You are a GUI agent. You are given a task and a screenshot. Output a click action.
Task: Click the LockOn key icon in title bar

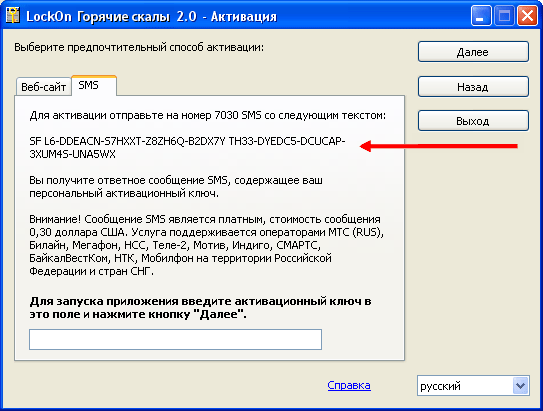tap(12, 16)
